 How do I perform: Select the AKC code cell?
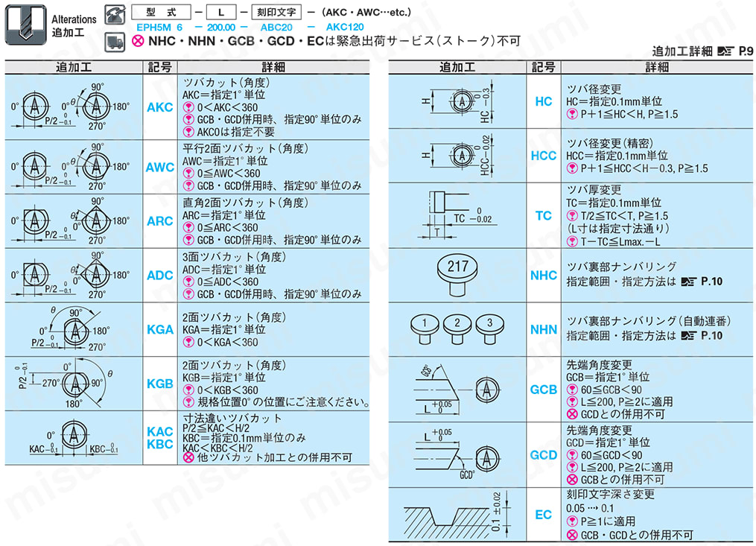click(x=160, y=107)
